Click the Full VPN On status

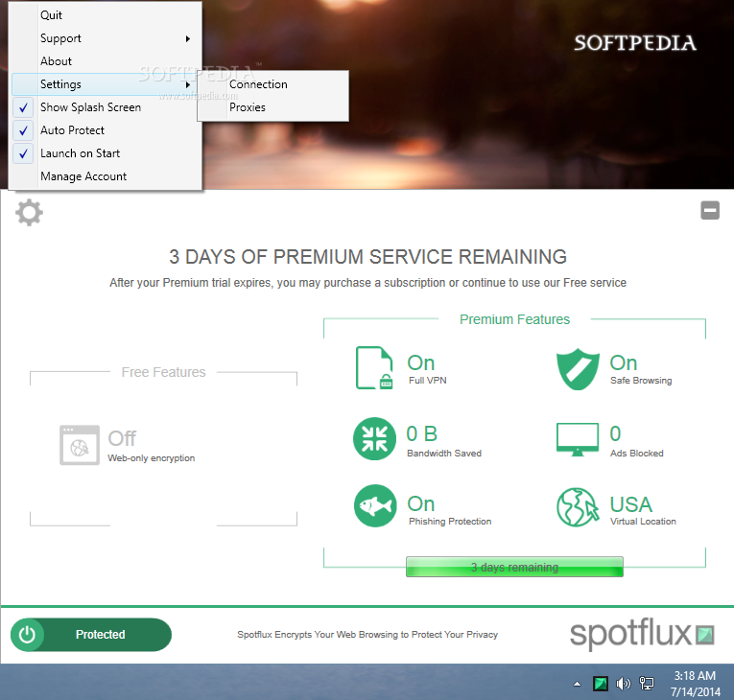[x=421, y=363]
